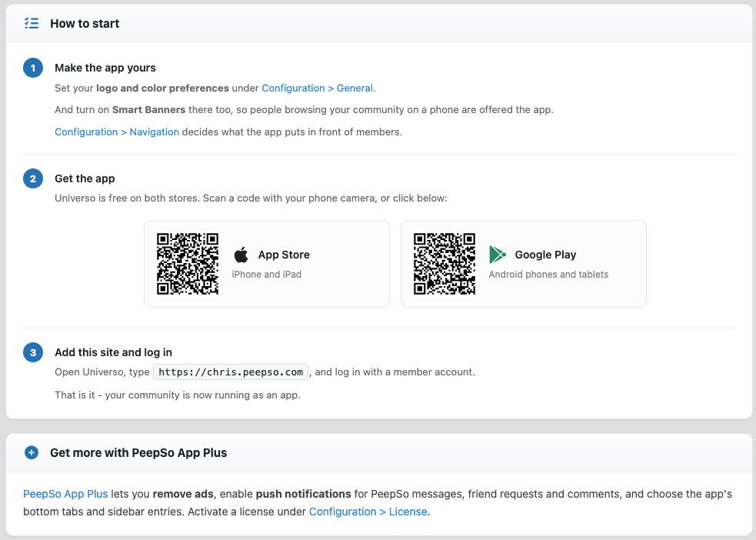Click the App Store card title

tap(284, 255)
